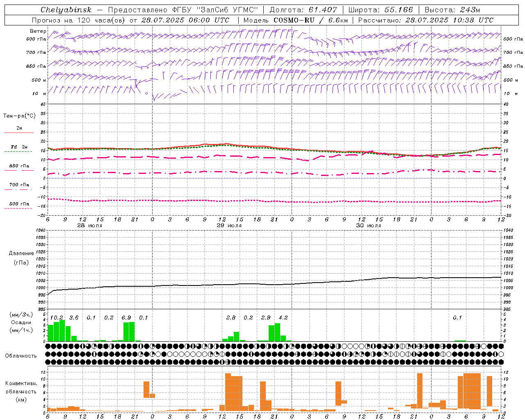
Task: Click the "Модель COSMO-RU / 6.6км" text
Action: (x=295, y=20)
